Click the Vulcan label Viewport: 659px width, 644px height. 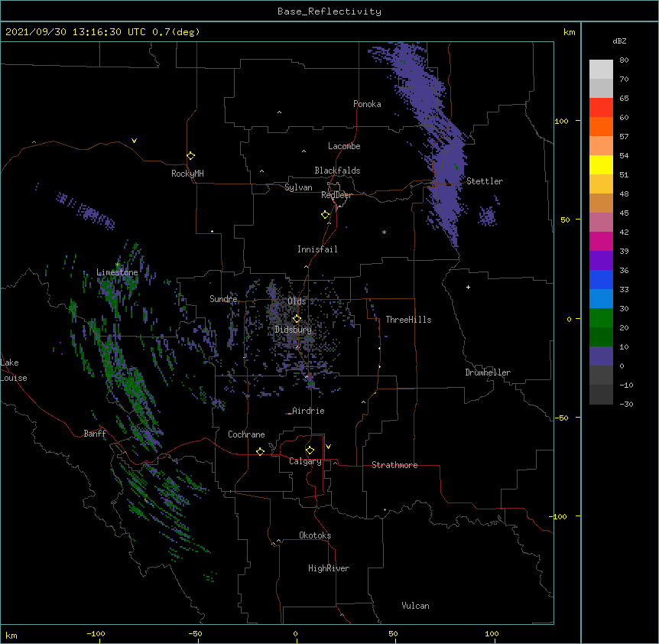click(415, 606)
